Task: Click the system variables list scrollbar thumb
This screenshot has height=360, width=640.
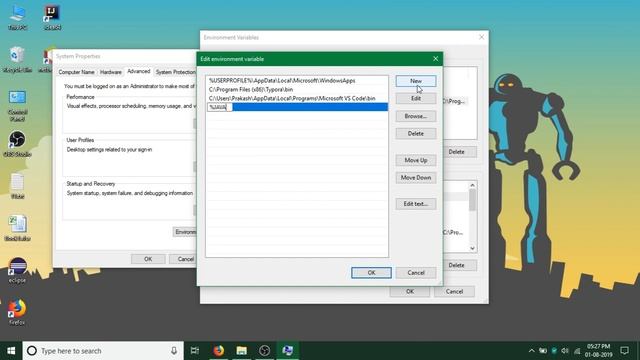Action: 472,200
